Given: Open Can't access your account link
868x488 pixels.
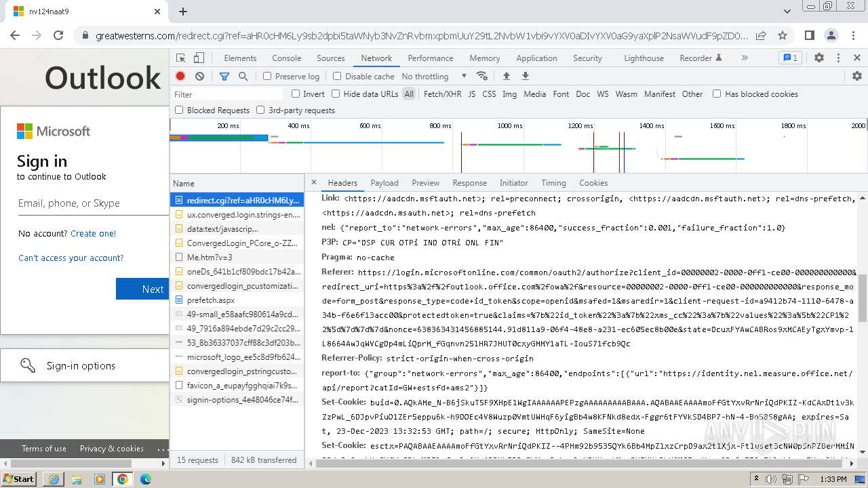Looking at the screenshot, I should click(71, 258).
